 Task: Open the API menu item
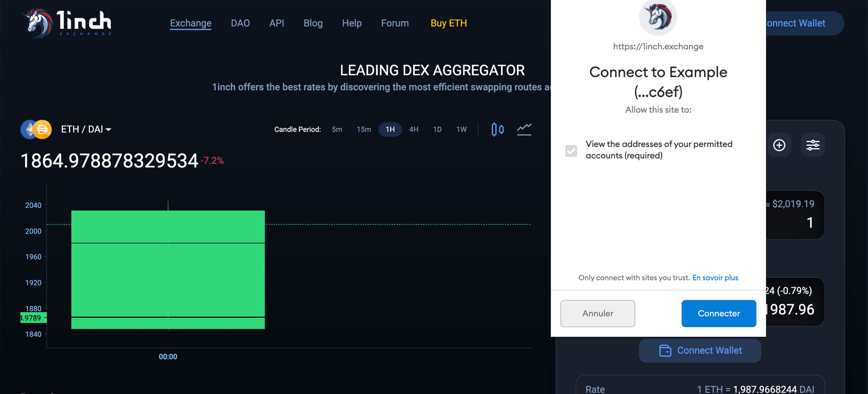click(x=277, y=23)
